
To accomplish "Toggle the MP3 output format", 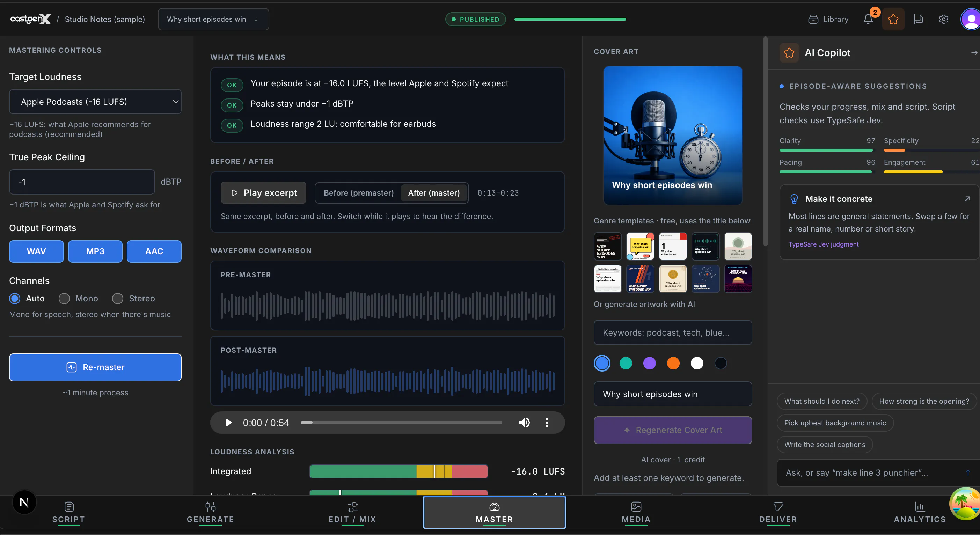I will [95, 251].
